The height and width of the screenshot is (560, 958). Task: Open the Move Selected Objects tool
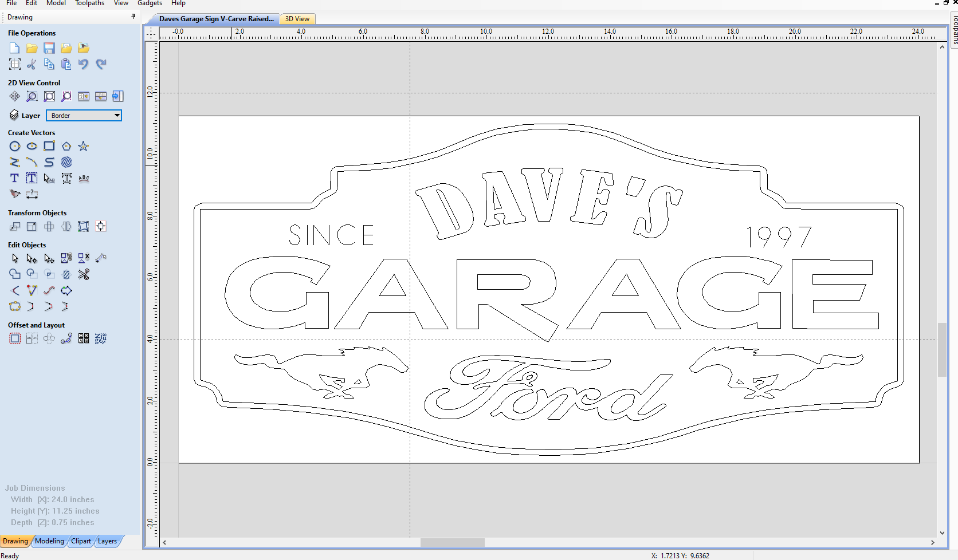(15, 227)
